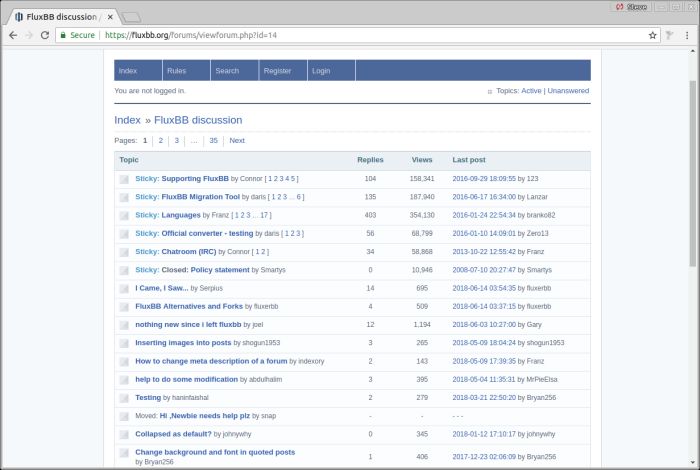The width and height of the screenshot is (700, 470).
Task: Open Change background and font in quoted posts
Action: (215, 452)
